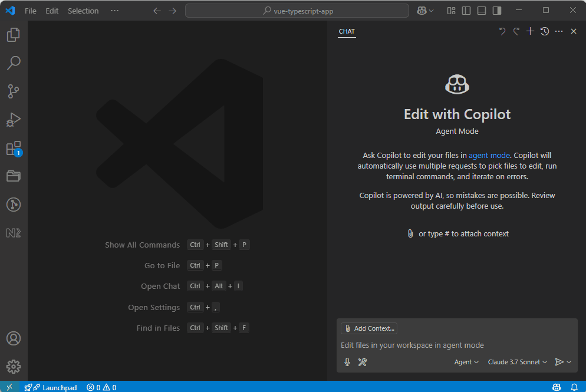
Task: Open Copilot menu in title bar
Action: [425, 11]
